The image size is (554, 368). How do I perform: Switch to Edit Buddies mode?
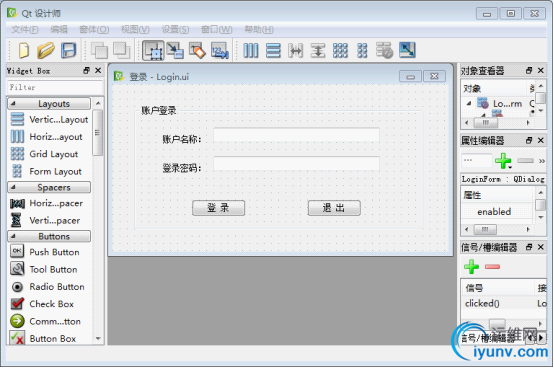197,50
